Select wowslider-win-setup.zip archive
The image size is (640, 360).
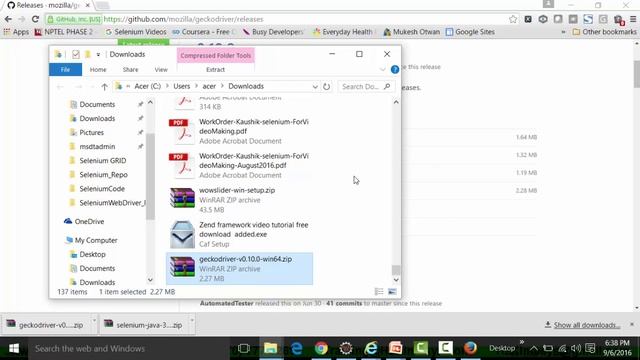[239, 200]
